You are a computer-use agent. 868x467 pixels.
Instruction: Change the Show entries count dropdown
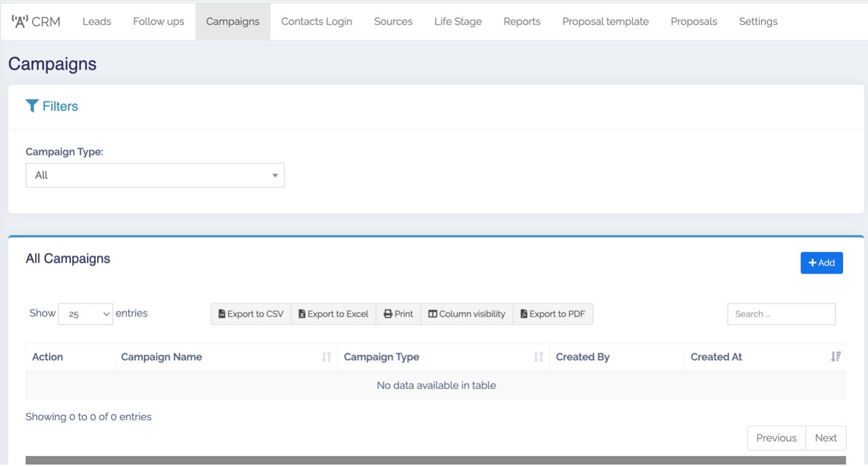86,314
